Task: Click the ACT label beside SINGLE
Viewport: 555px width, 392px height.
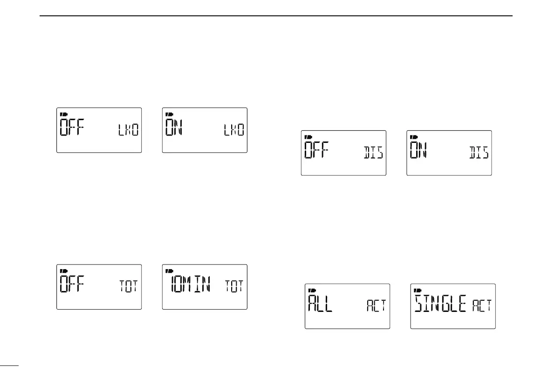Action: (482, 306)
